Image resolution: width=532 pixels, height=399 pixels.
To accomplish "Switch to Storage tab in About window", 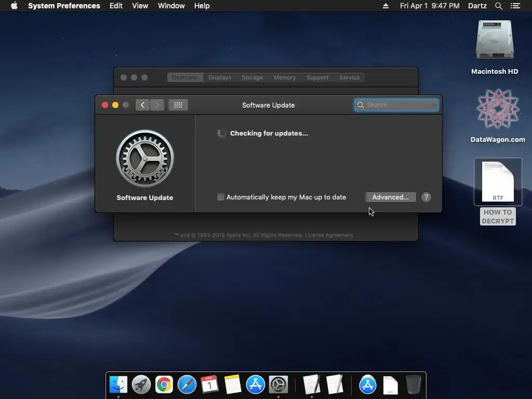I will [252, 77].
